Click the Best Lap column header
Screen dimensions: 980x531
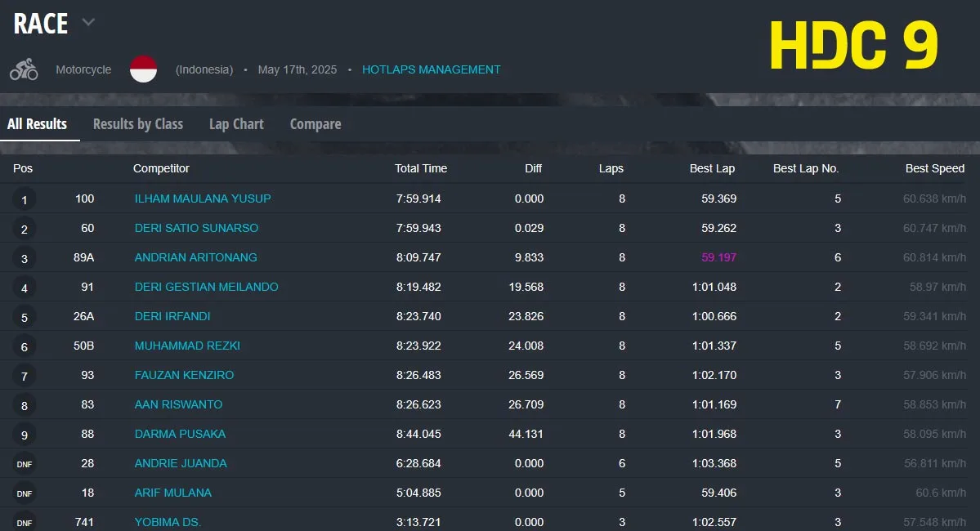click(x=712, y=168)
